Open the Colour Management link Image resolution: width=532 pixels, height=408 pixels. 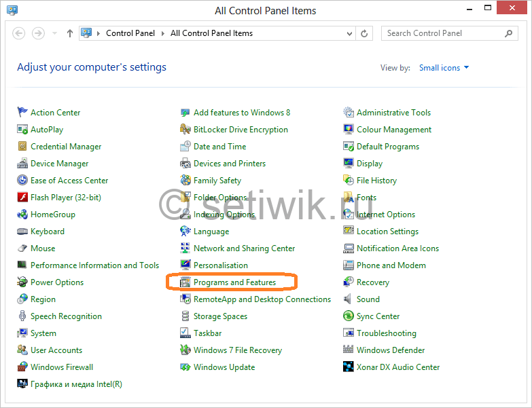(394, 130)
